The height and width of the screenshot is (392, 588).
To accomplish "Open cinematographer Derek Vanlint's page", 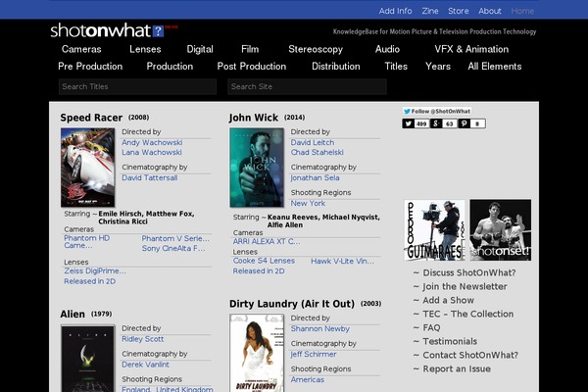I will [145, 365].
